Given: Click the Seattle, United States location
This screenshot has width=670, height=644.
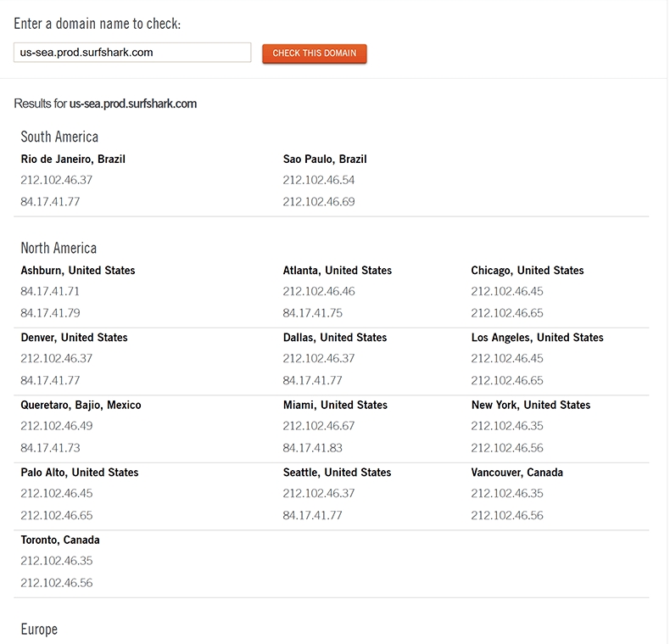Looking at the screenshot, I should point(337,472).
